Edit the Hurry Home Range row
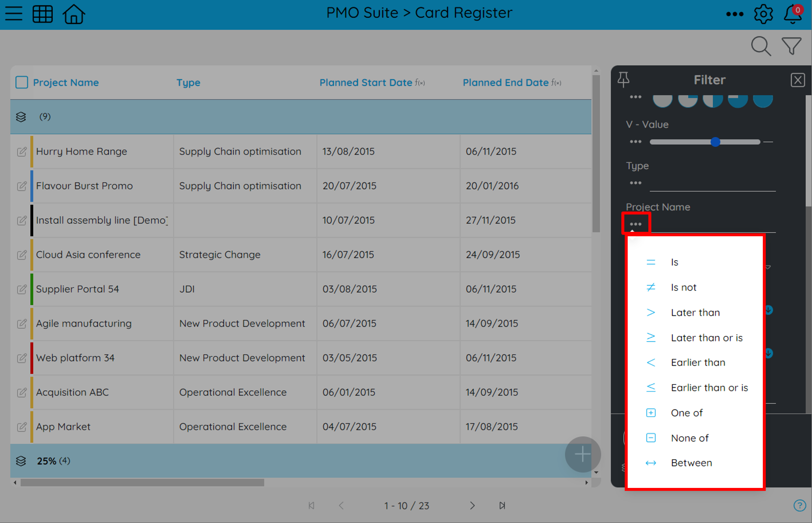 pos(22,152)
